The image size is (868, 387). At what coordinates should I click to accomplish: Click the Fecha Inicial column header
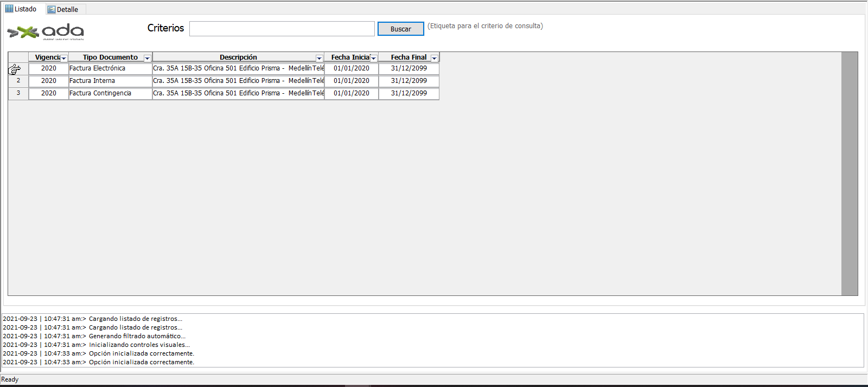click(x=351, y=57)
